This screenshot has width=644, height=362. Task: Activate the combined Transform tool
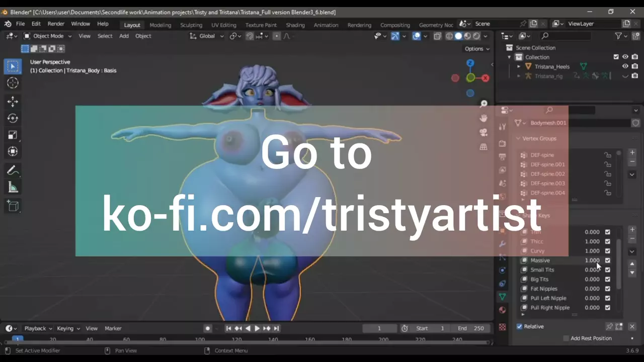(13, 151)
